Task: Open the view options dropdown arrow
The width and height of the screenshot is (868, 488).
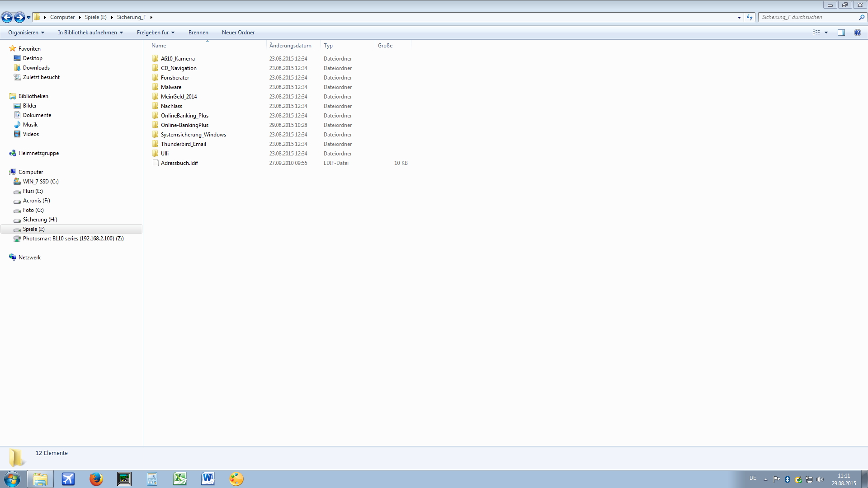Action: click(x=826, y=33)
